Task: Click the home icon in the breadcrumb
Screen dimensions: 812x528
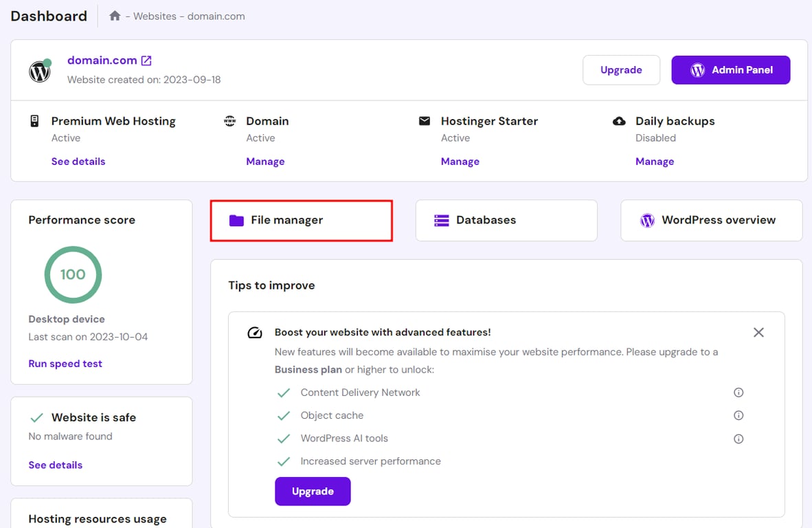Action: 115,15
